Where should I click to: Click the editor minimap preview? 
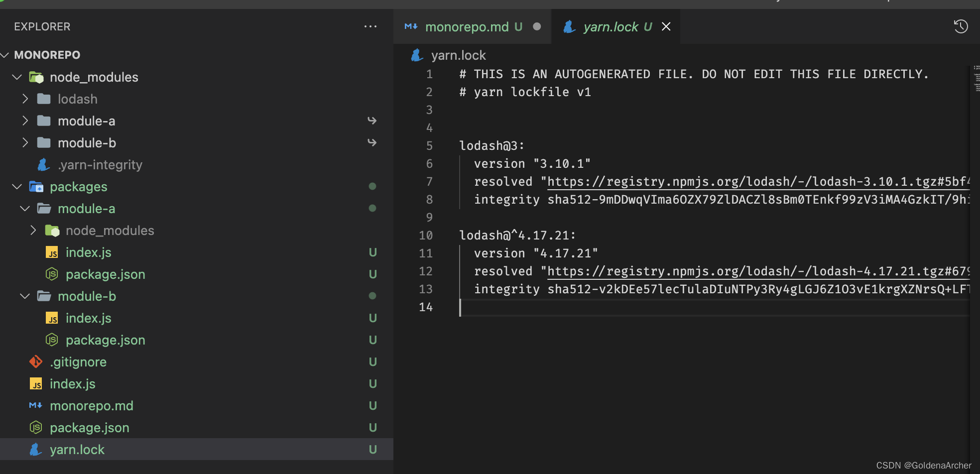(x=976, y=79)
